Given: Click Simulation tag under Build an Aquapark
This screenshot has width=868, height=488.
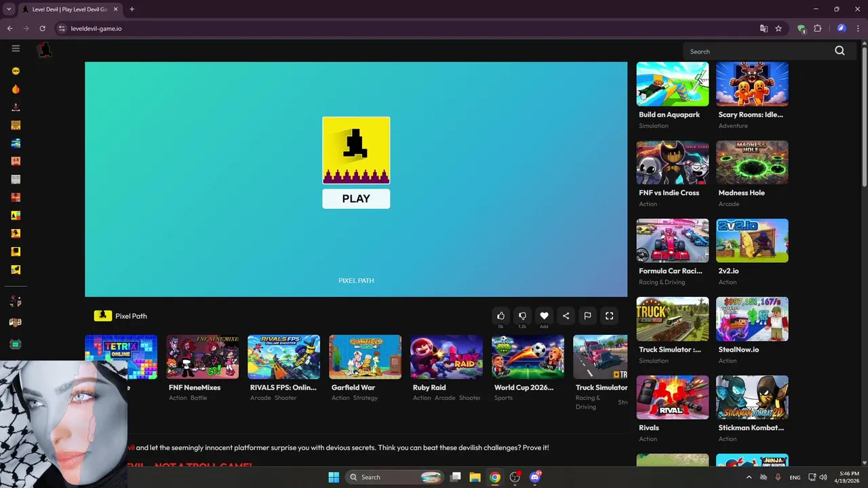Looking at the screenshot, I should tap(654, 126).
